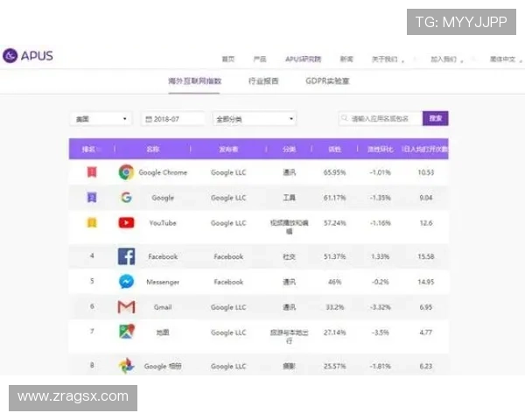
Task: Click the first-place red rank badge
Action: point(91,172)
